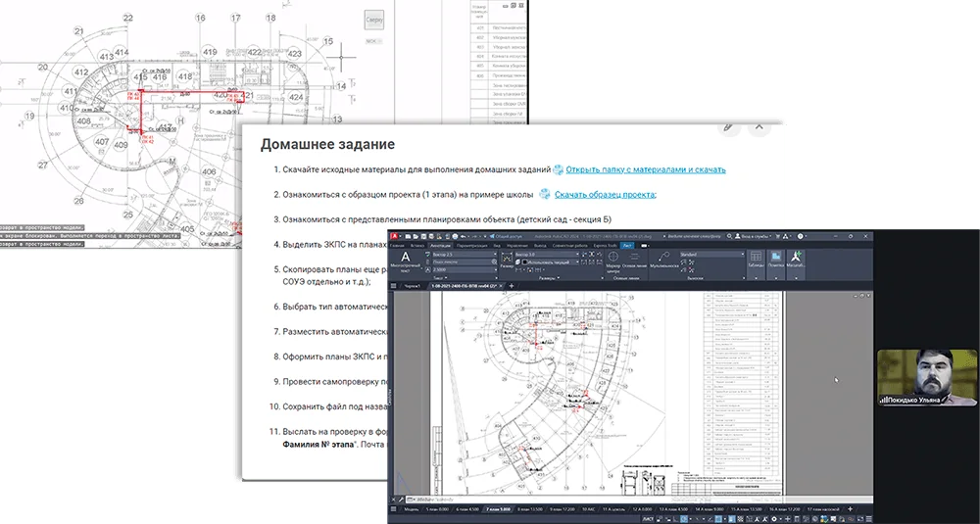Screen dimensions: 980x524
Task: Close the 1-08-2021 drawing file tab
Action: click(x=501, y=285)
